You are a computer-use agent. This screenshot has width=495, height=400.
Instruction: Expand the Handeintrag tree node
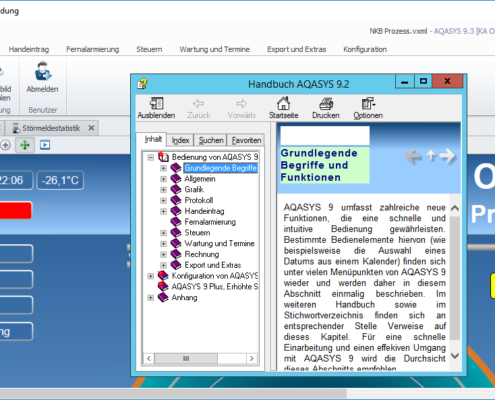(x=163, y=211)
